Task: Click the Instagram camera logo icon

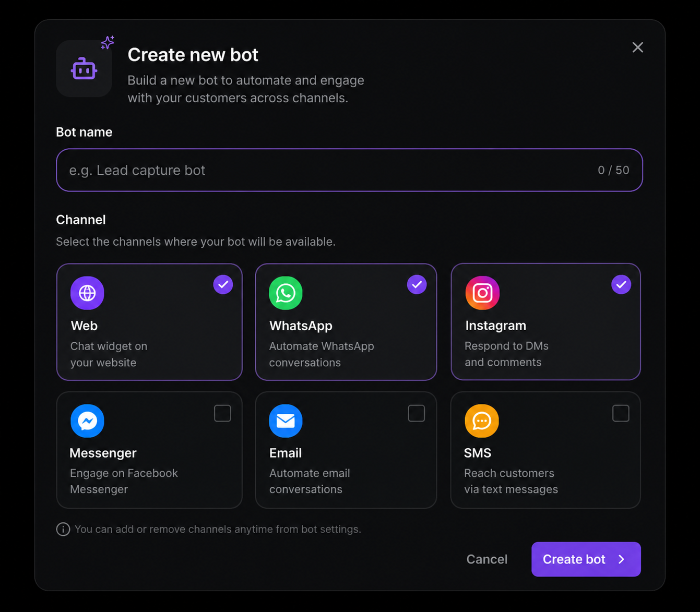Action: [x=482, y=293]
